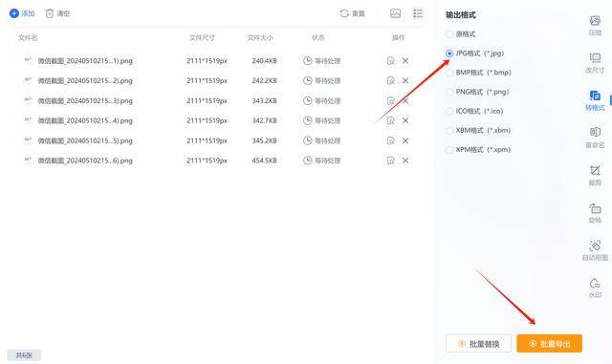Select the PNG格式 (*.png) radio option

477,92
